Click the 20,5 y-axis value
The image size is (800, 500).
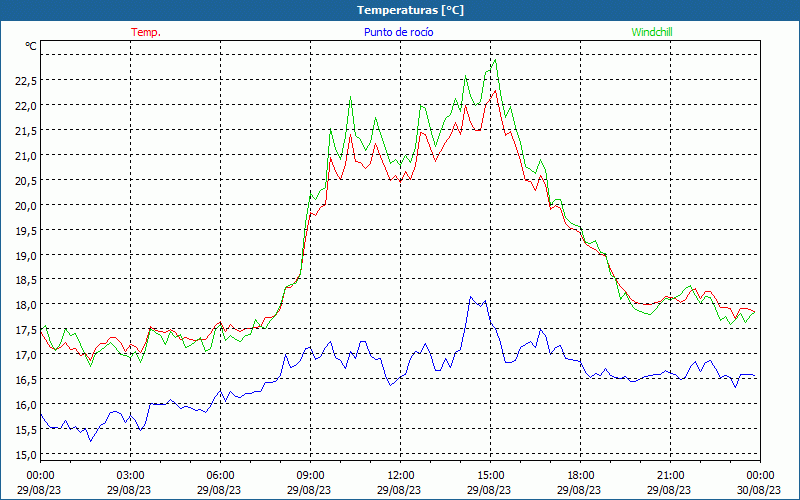tap(26, 181)
